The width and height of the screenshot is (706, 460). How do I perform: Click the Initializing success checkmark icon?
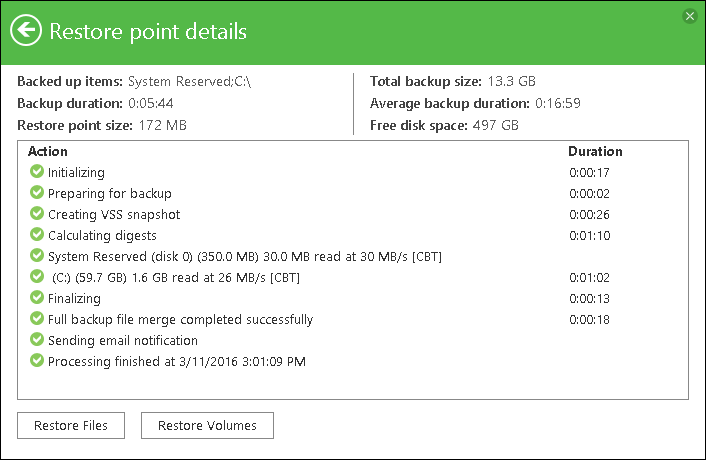37,173
